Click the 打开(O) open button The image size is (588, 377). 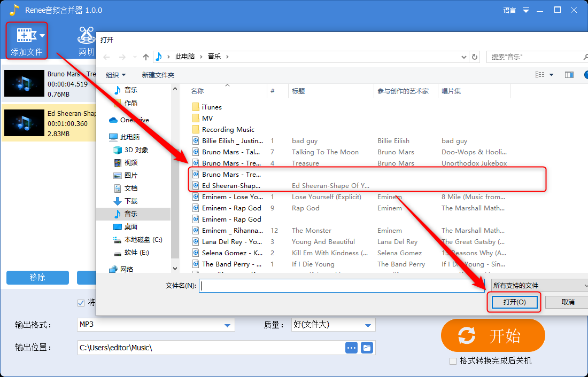click(514, 302)
